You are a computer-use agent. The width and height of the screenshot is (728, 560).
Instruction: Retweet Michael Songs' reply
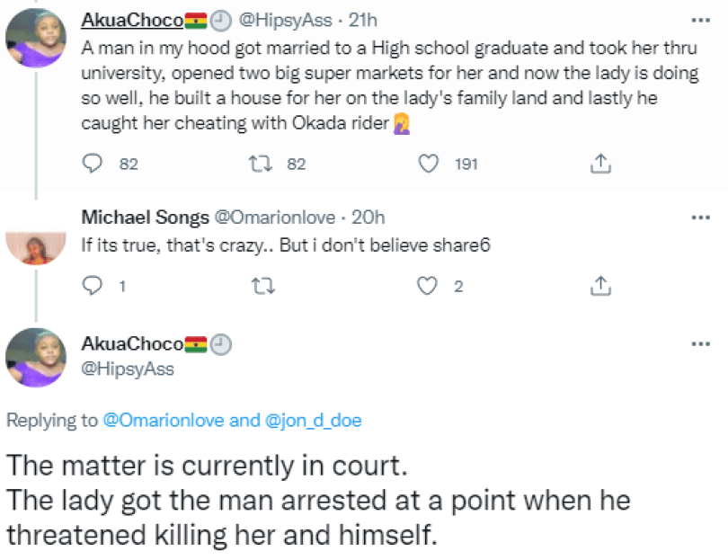click(259, 286)
